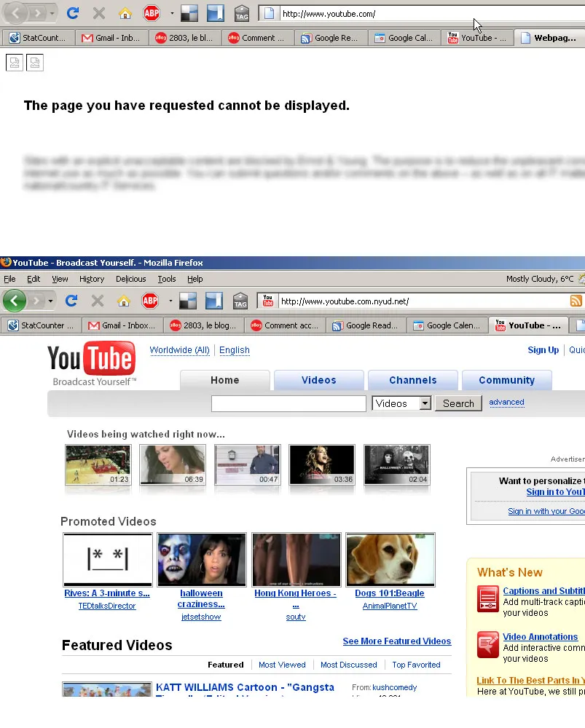585x728 pixels.
Task: Click the advanced search link
Action: (x=506, y=402)
